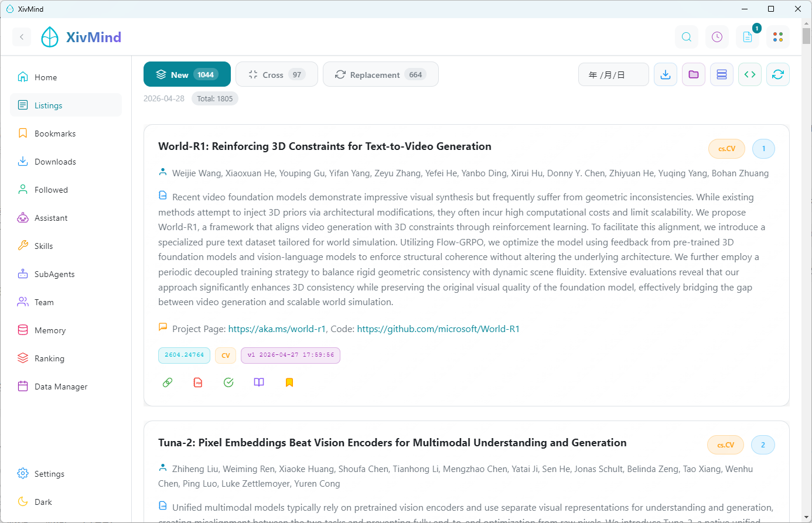812x523 pixels.
Task: Open the search magnifier in the header
Action: (x=687, y=37)
